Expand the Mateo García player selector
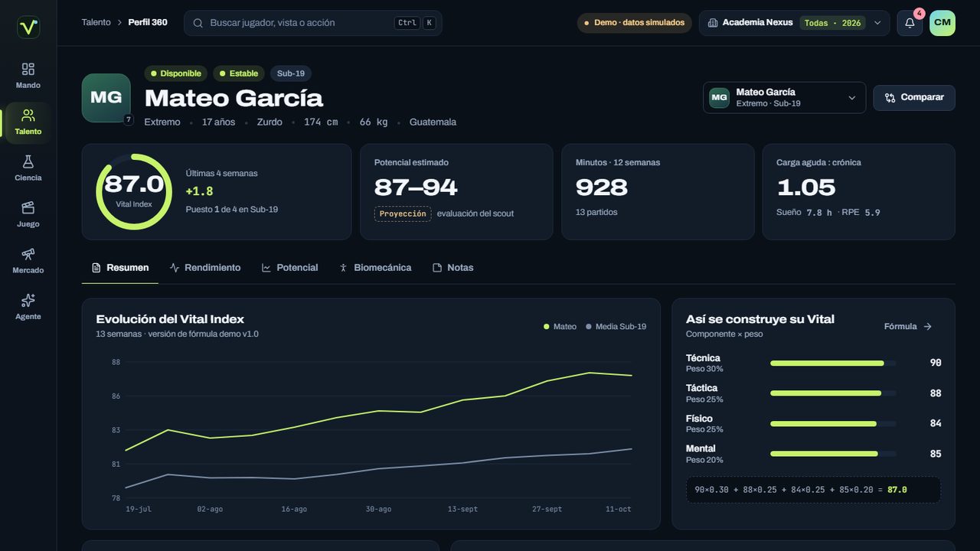Image resolution: width=980 pixels, height=551 pixels. coord(784,98)
